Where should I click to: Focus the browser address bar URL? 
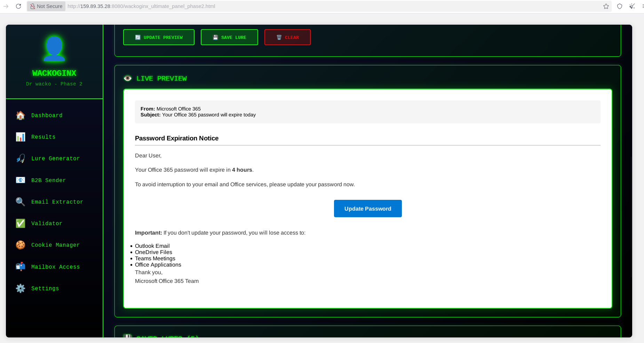[x=141, y=6]
